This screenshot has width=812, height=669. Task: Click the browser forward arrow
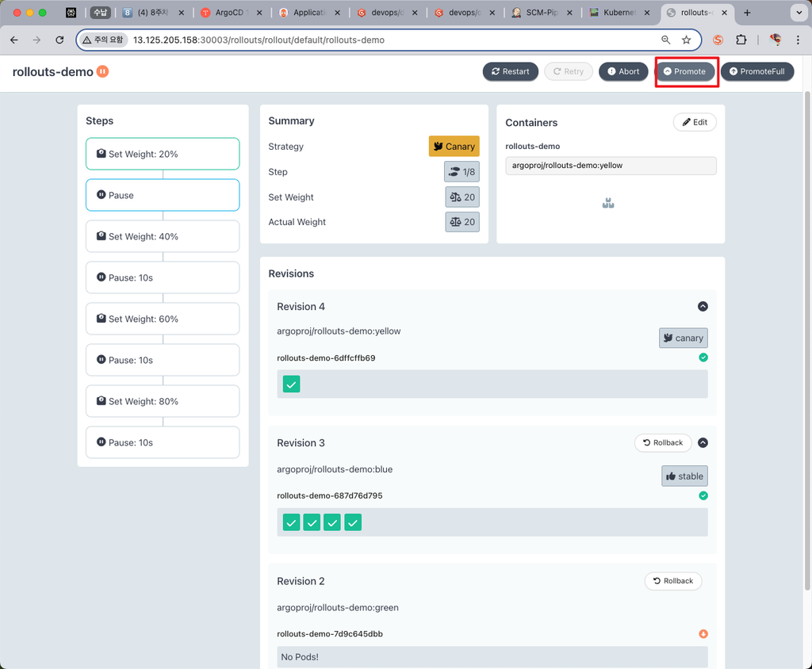point(36,40)
